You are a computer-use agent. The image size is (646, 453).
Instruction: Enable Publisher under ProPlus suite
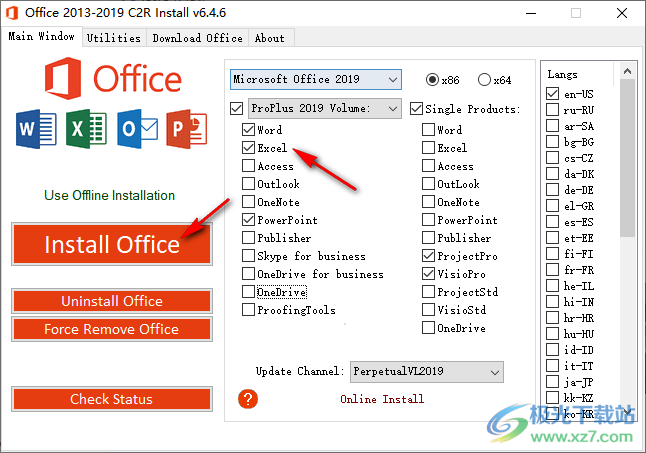(248, 238)
